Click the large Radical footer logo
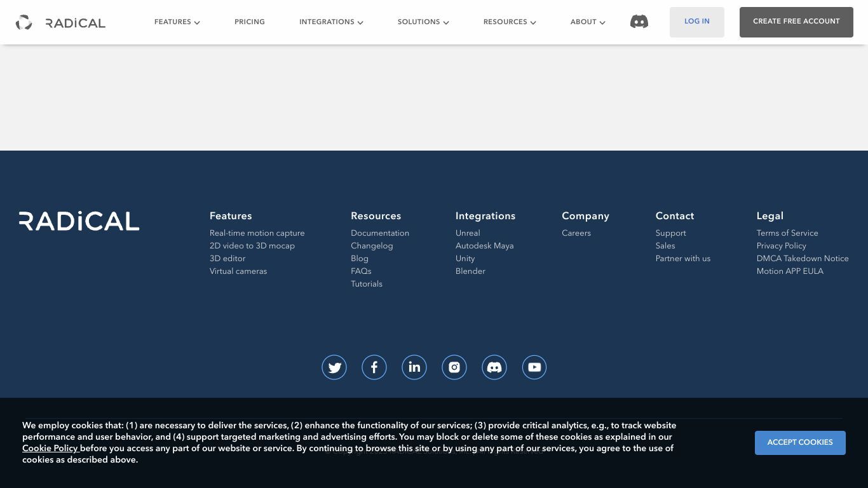This screenshot has width=868, height=488. 79,221
